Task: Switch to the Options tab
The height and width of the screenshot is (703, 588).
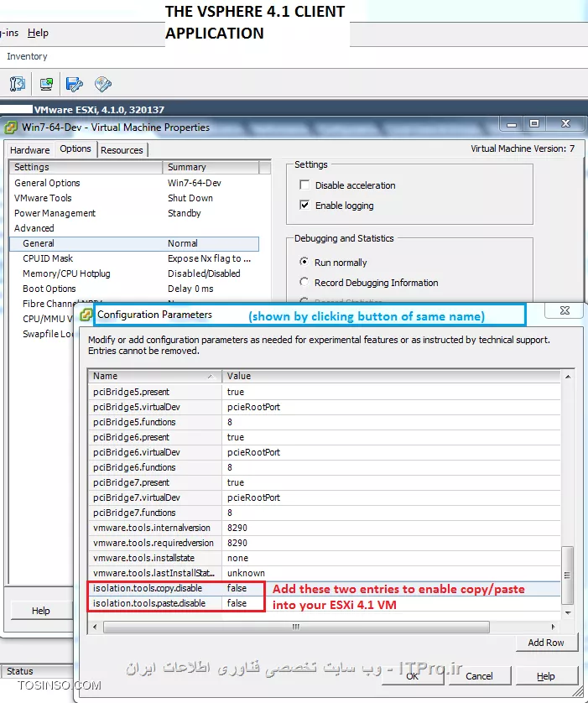Action: click(x=75, y=148)
